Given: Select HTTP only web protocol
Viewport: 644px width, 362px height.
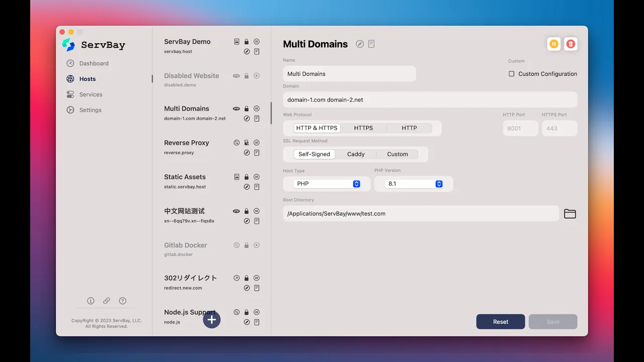Looking at the screenshot, I should pyautogui.click(x=409, y=128).
